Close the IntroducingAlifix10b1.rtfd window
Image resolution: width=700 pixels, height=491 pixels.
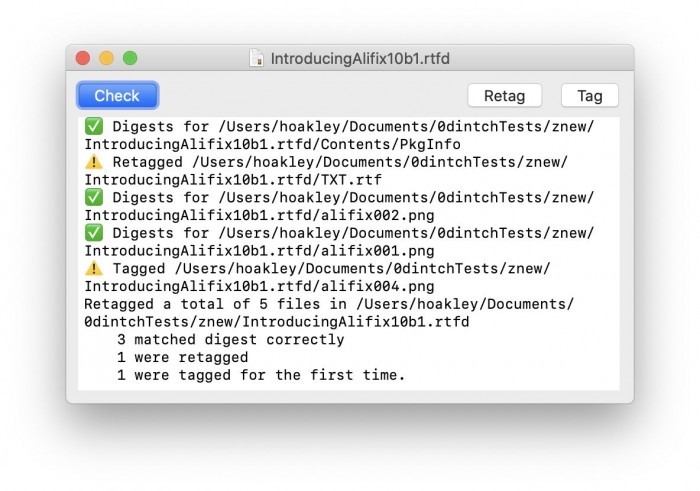[x=83, y=59]
